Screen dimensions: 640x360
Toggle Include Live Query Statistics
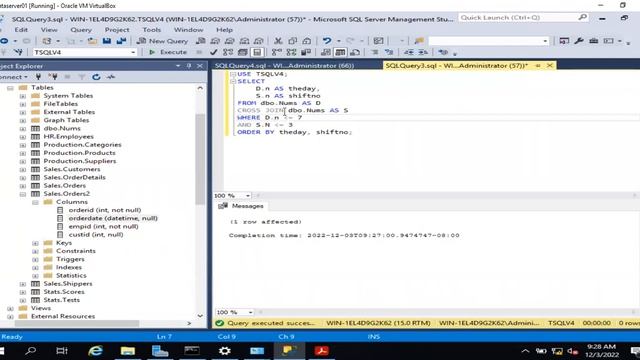coord(291,52)
